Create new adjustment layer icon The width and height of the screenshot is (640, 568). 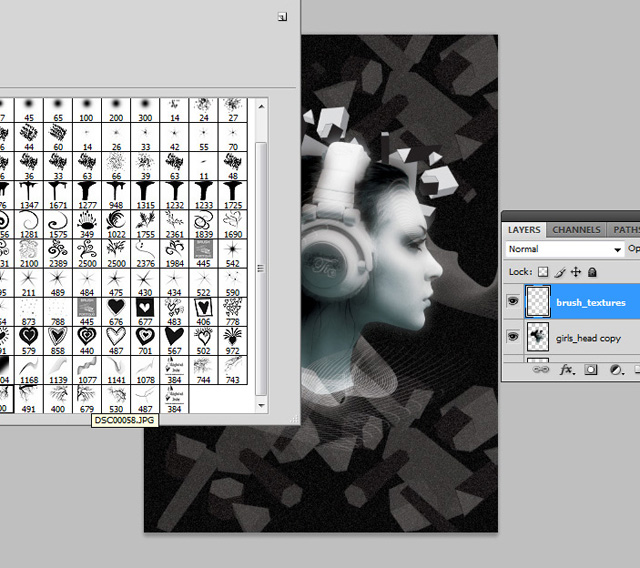pos(616,369)
